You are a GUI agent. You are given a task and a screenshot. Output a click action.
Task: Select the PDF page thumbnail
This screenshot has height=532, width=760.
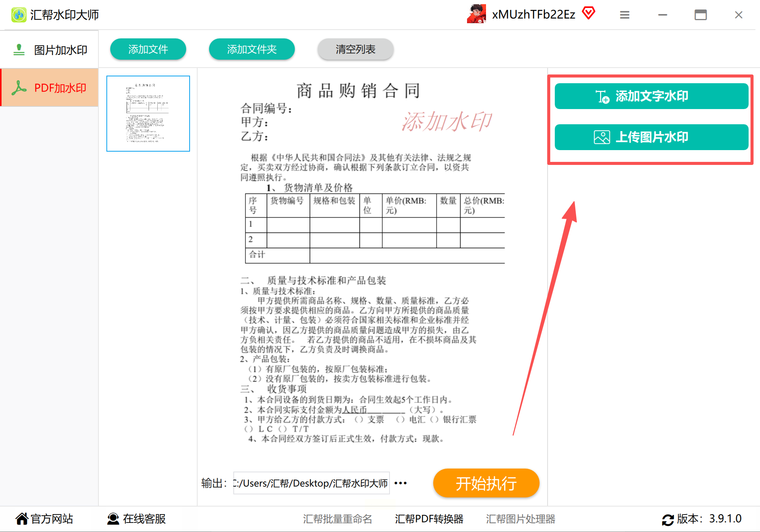(x=148, y=114)
